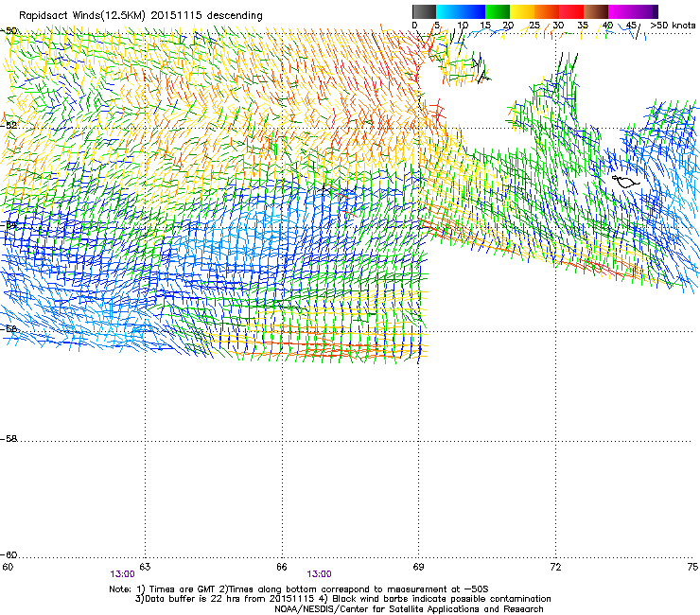Image resolution: width=700 pixels, height=615 pixels.
Task: Select the cyan 5-10 knots color segment
Action: [x=448, y=11]
